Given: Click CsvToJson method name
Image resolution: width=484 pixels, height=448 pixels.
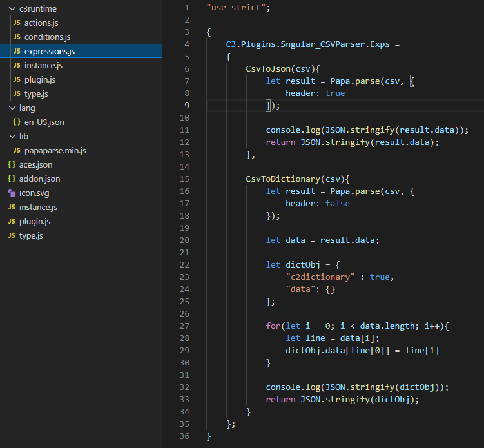Looking at the screenshot, I should 268,69.
